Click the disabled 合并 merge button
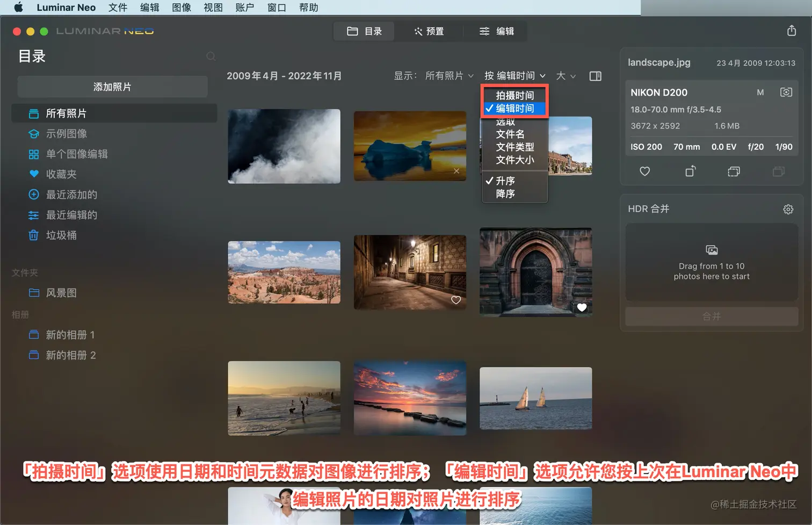The image size is (812, 525). [712, 317]
